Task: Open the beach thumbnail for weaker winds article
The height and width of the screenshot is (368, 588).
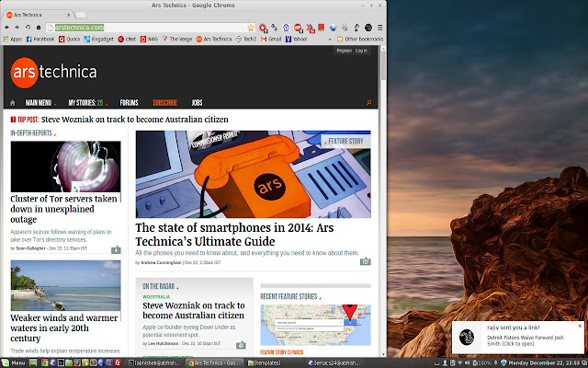Action: [65, 285]
